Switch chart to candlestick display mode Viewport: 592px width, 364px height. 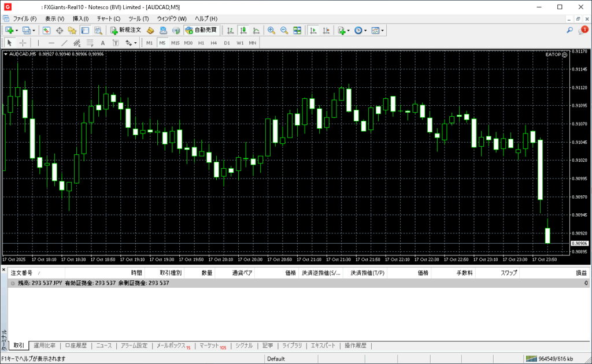pyautogui.click(x=243, y=30)
